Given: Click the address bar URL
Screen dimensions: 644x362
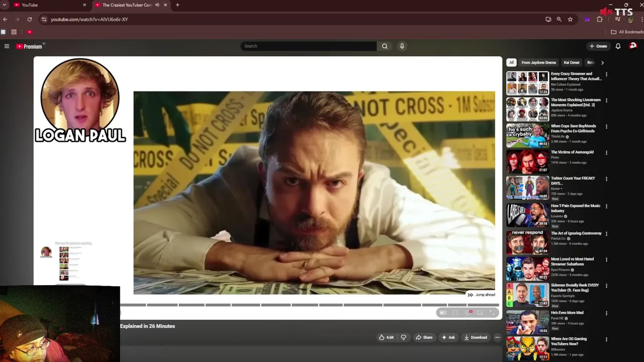Looking at the screenshot, I should click(89, 19).
